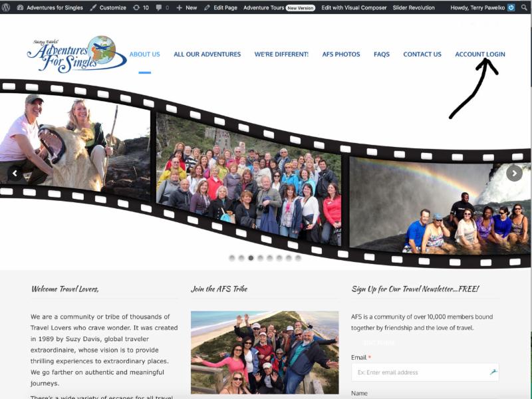This screenshot has width=532, height=399.
Task: Click the Welcome Travel Lovers heading
Action: tap(65, 289)
